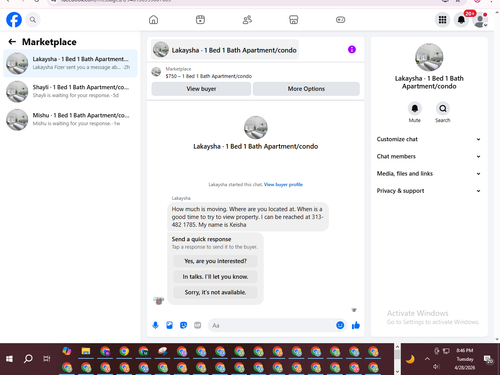Select the Shayli conversation in the list
The image size is (500, 375).
click(x=70, y=91)
